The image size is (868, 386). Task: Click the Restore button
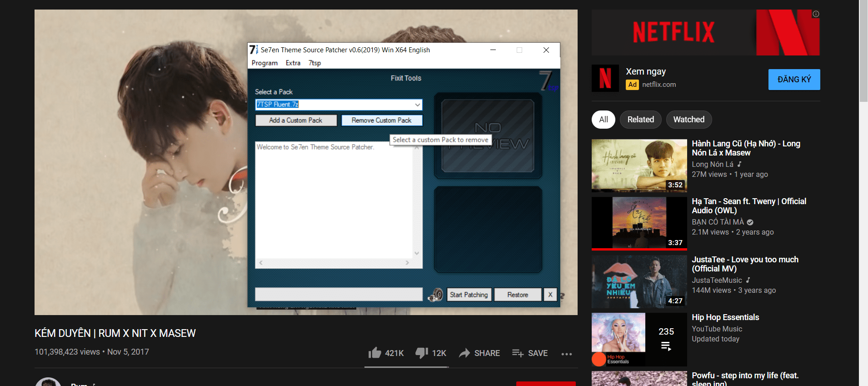point(518,295)
